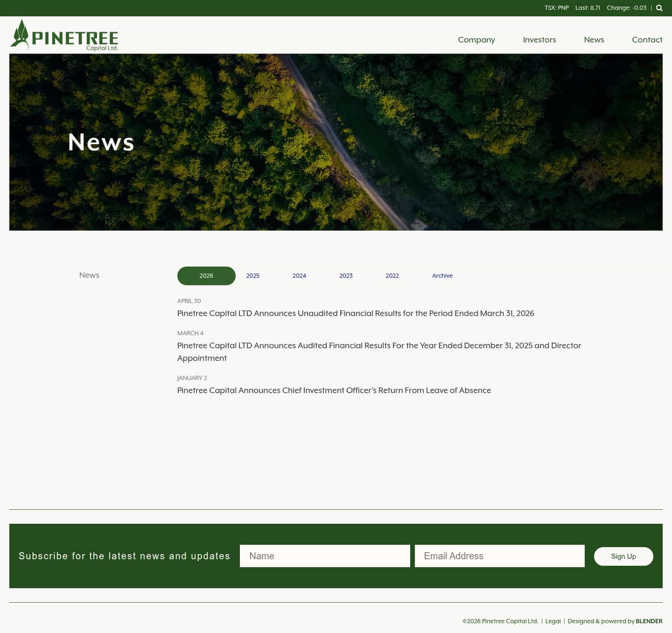672x633 pixels.
Task: Focus the Email Address field
Action: point(500,556)
